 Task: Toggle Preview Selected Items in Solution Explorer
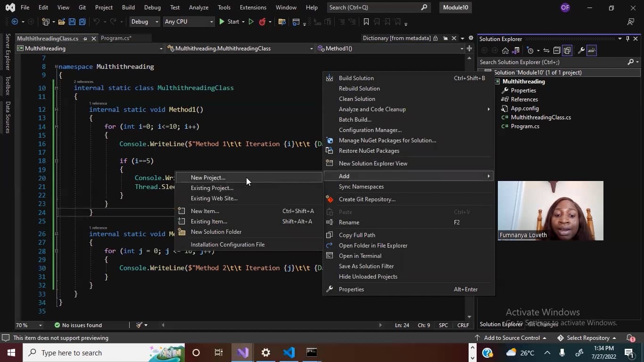592,50
